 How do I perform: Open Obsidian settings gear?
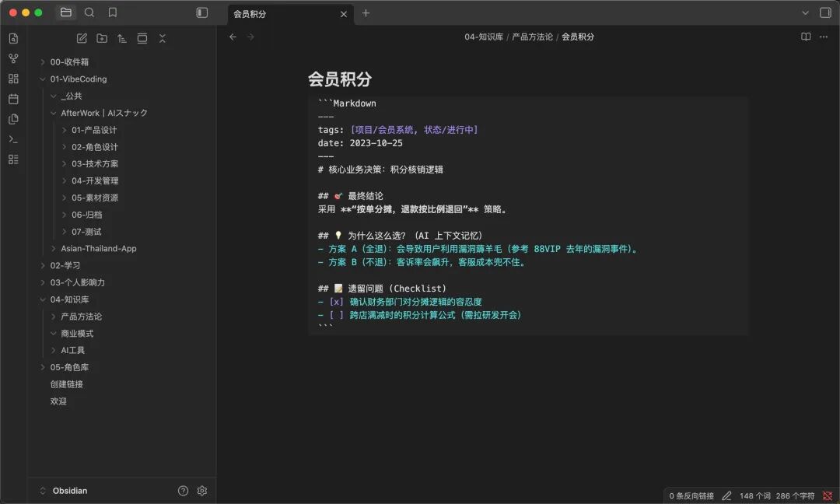pyautogui.click(x=202, y=491)
